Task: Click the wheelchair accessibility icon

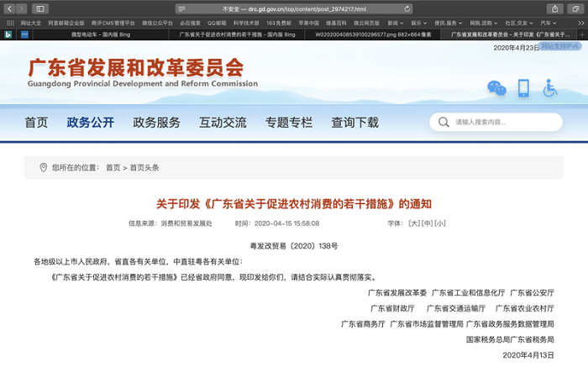Action: pos(550,88)
